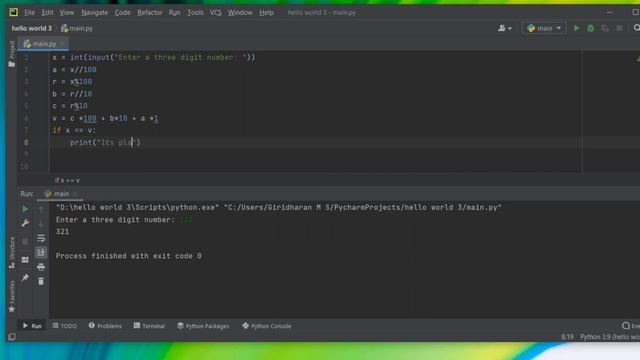Open the Code menu

tap(122, 13)
